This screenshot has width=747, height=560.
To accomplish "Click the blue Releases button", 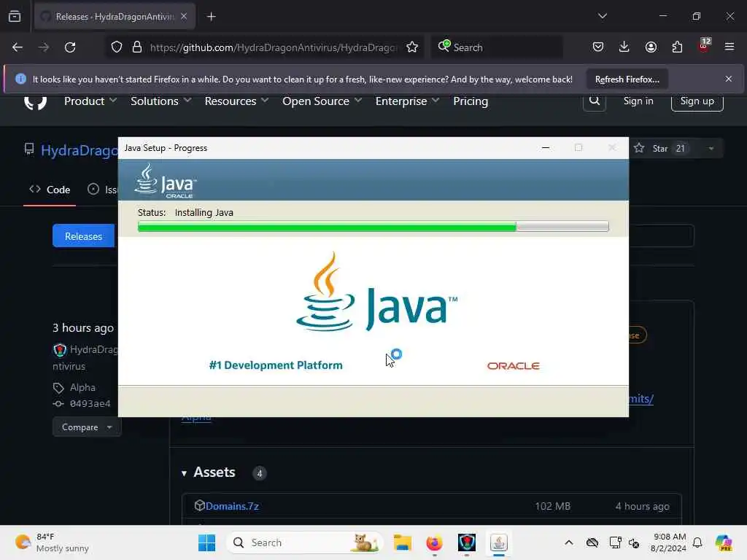I will pyautogui.click(x=84, y=236).
